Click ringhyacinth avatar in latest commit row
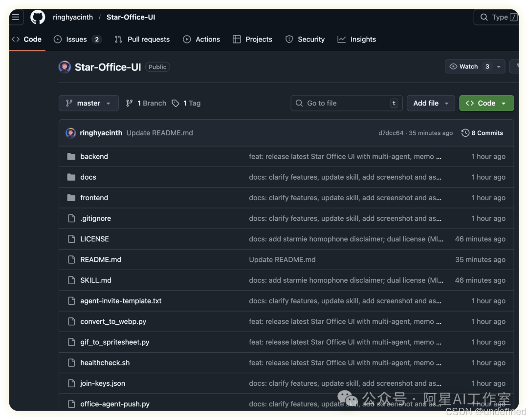This screenshot has height=420, width=528. [x=70, y=133]
